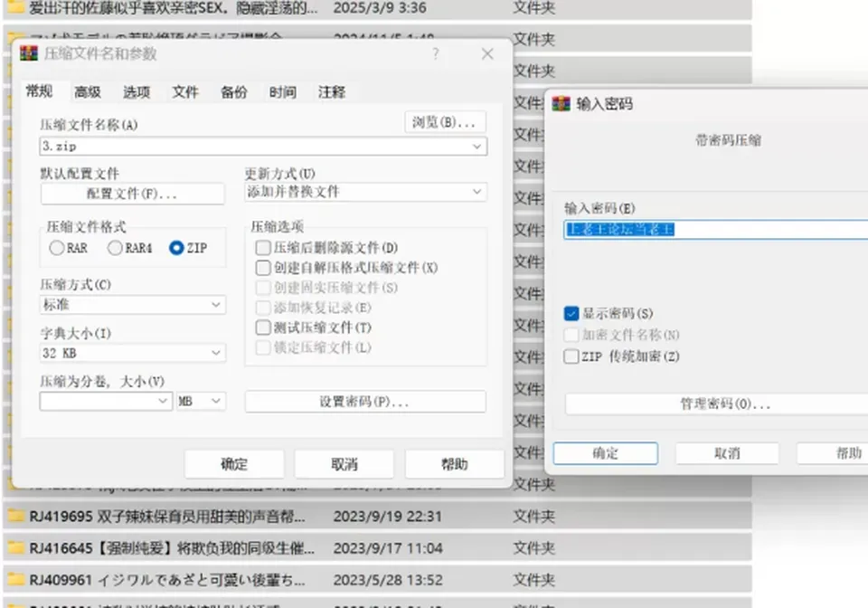The width and height of the screenshot is (868, 608).
Task: Expand the 更新方式(U) dropdown
Action: pos(476,192)
